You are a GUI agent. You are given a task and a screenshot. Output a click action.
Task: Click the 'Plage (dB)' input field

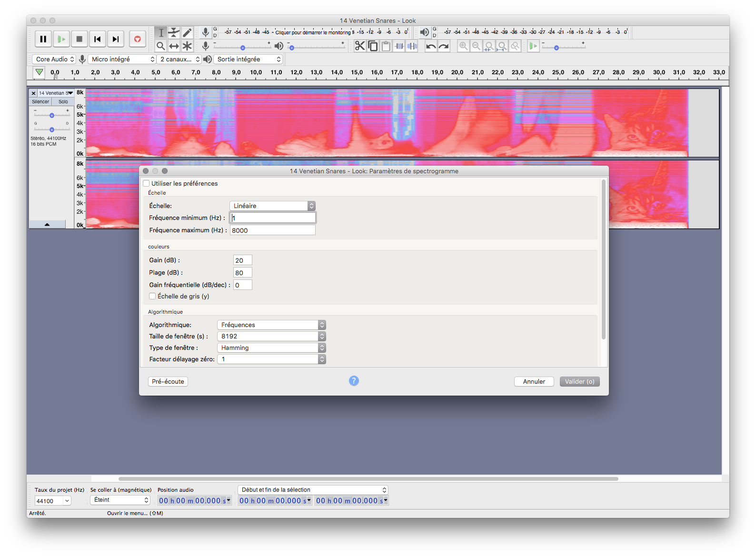pyautogui.click(x=243, y=273)
